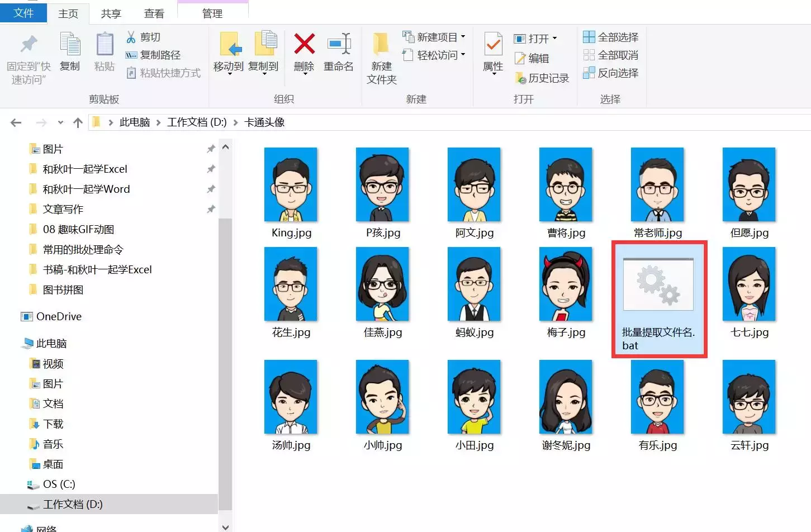
Task: Click 历史记录 (History)
Action: (542, 78)
